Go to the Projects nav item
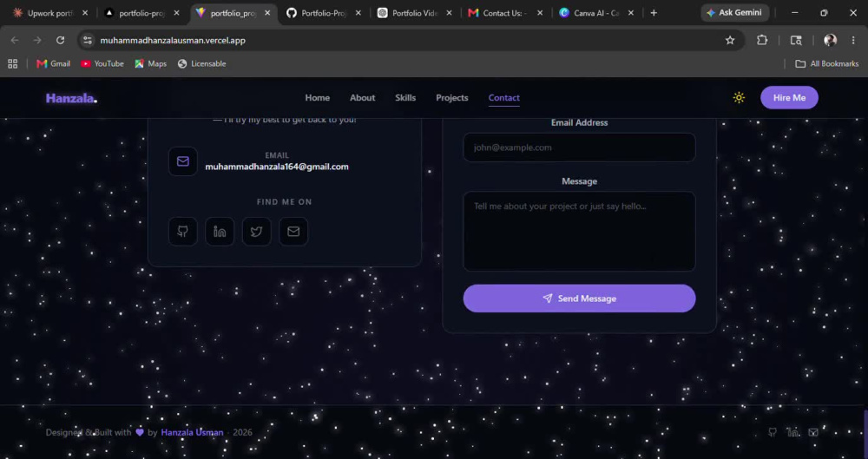 click(x=451, y=97)
